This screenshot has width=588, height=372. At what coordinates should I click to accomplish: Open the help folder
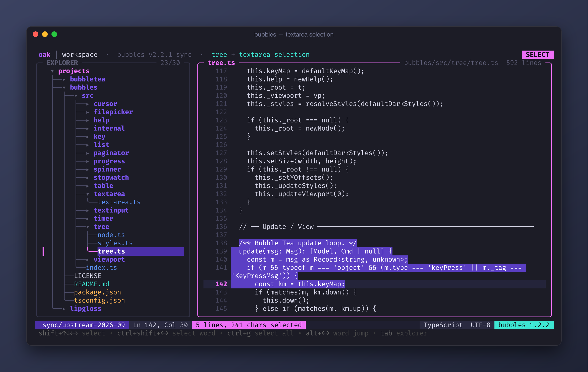(101, 120)
